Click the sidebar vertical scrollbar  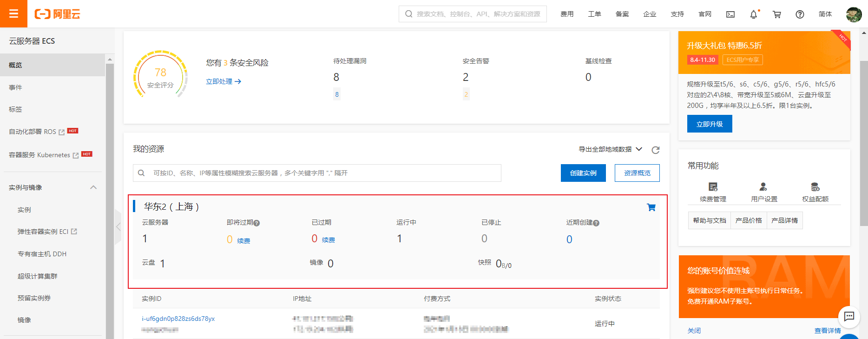110,200
